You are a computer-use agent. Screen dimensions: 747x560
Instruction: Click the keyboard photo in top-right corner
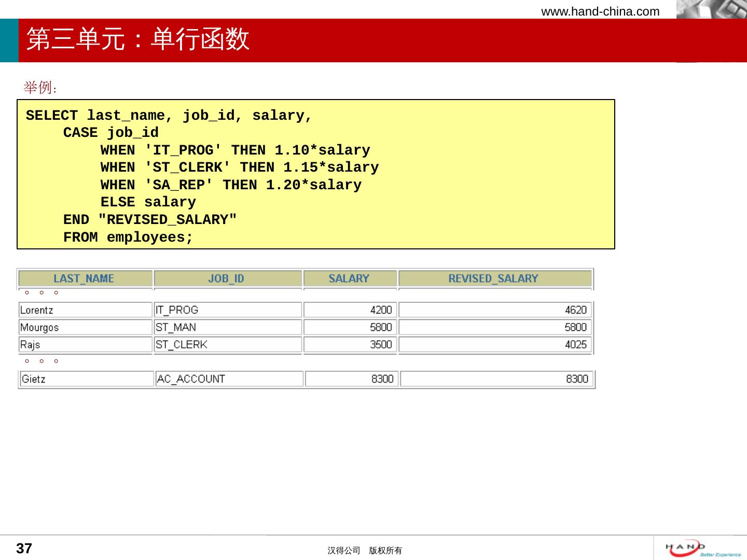(x=711, y=9)
